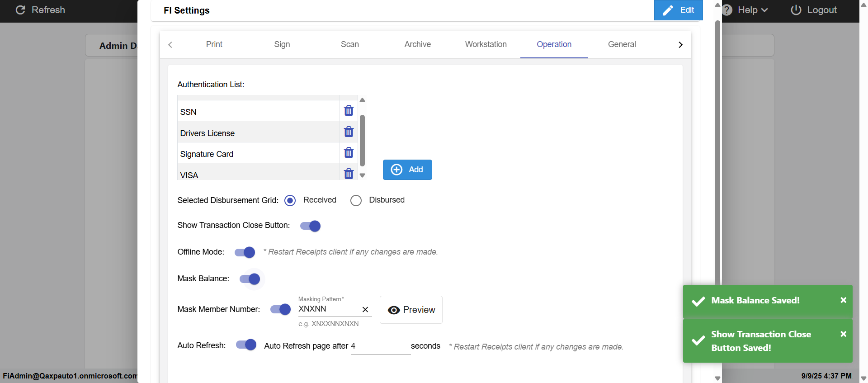Click the auto refresh seconds field
Screen dimensions: 868x383
point(380,346)
